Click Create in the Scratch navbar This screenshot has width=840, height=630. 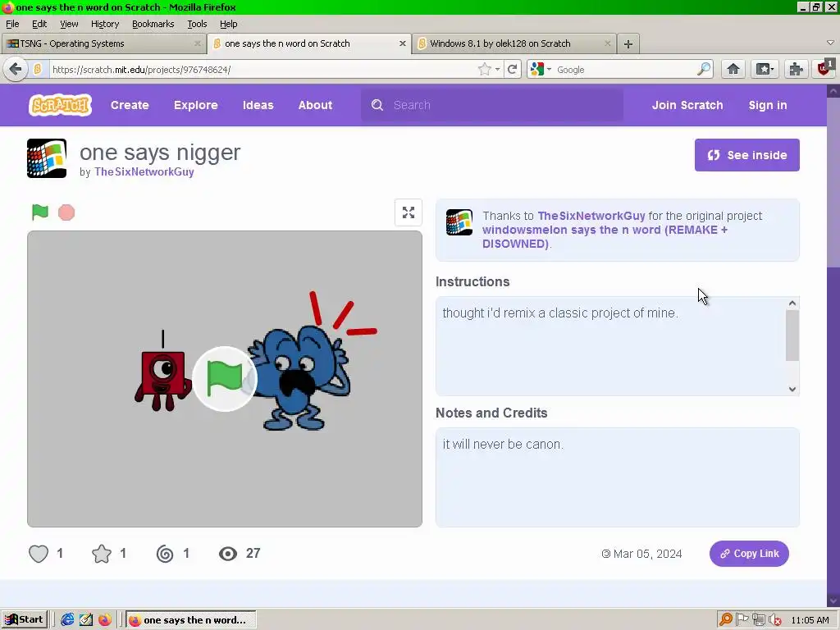[130, 105]
